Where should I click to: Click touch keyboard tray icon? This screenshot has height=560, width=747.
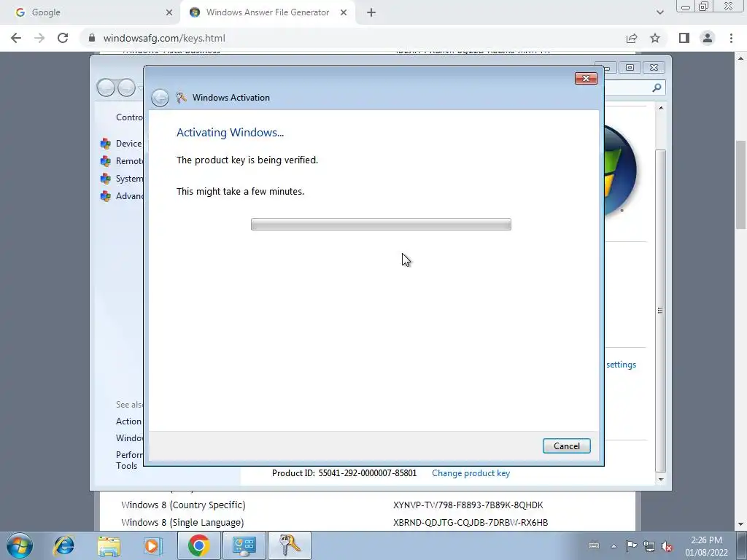pos(594,545)
